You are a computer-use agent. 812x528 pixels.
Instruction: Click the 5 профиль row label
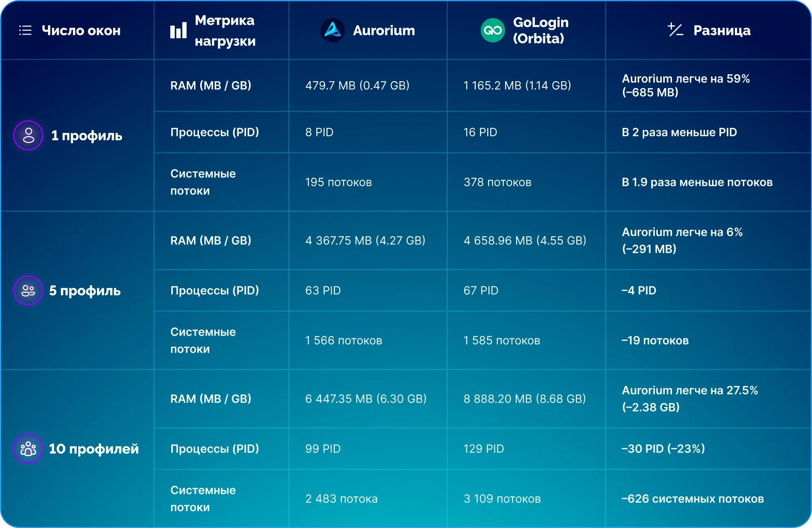pos(85,291)
